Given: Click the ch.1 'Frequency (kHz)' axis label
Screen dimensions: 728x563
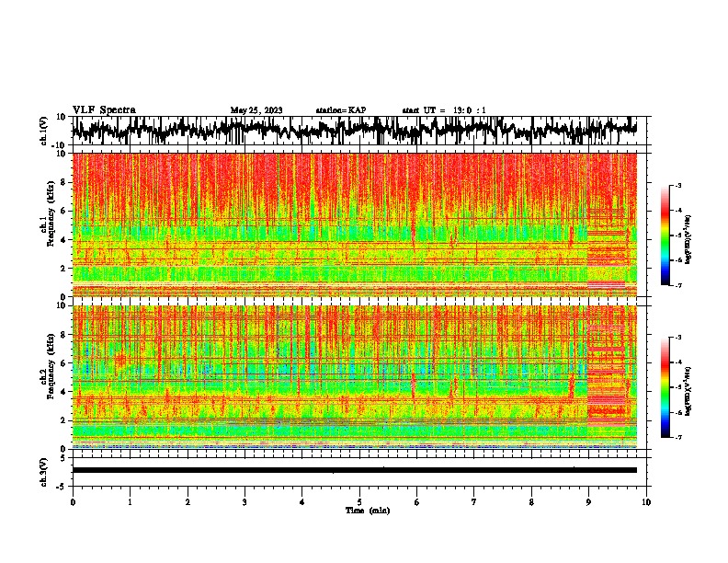Looking at the screenshot, I should click(x=51, y=214).
